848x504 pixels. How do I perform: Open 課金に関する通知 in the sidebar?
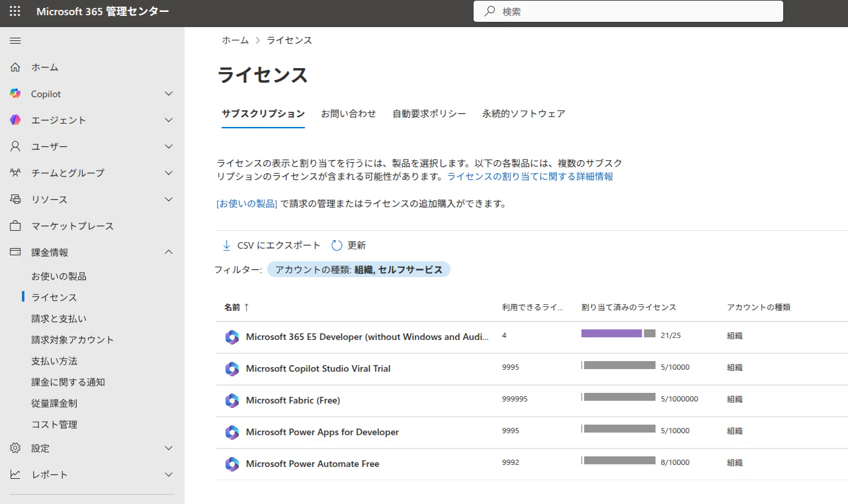tap(68, 382)
